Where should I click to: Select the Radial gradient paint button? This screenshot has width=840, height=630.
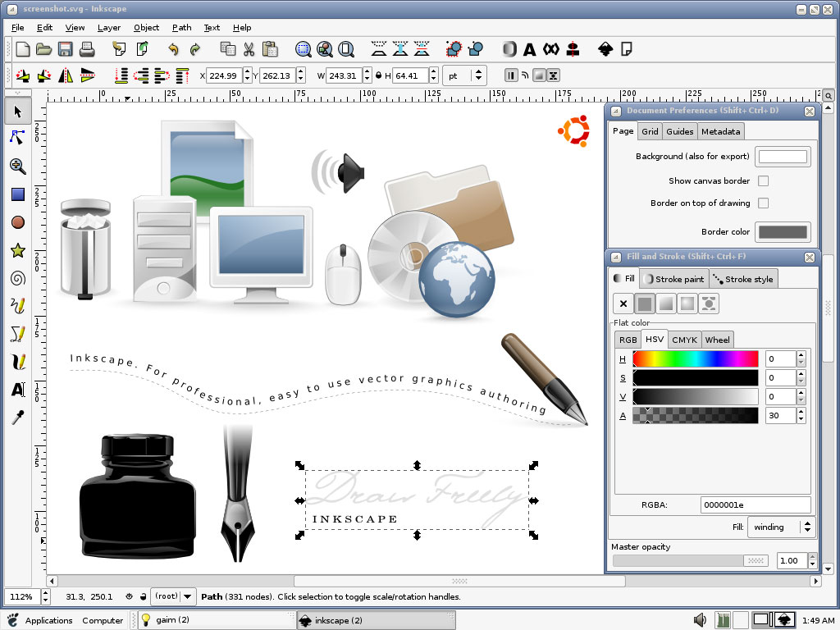[x=687, y=304]
